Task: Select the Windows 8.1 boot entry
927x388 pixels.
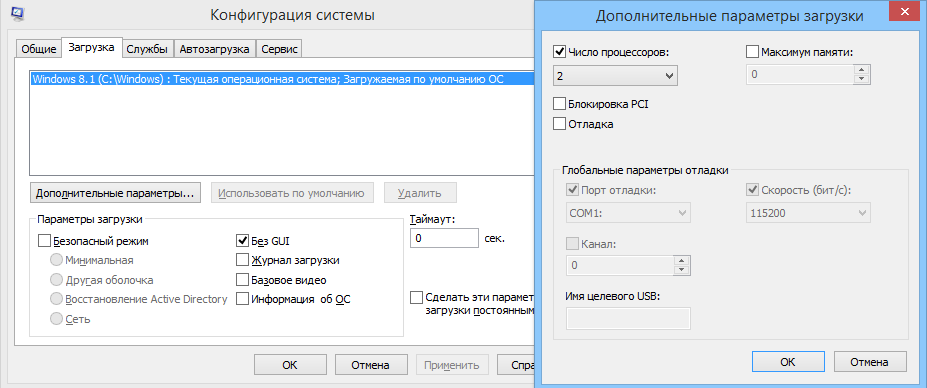Action: pyautogui.click(x=282, y=79)
